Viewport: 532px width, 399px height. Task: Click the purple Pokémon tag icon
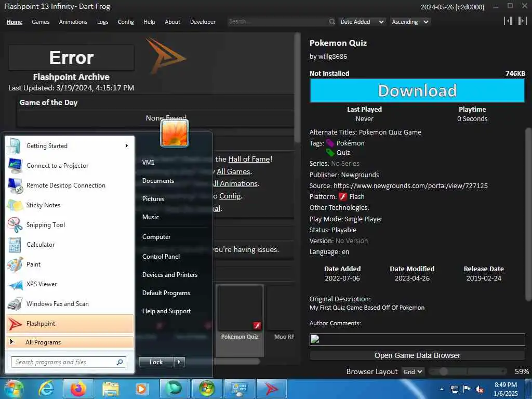coord(330,143)
